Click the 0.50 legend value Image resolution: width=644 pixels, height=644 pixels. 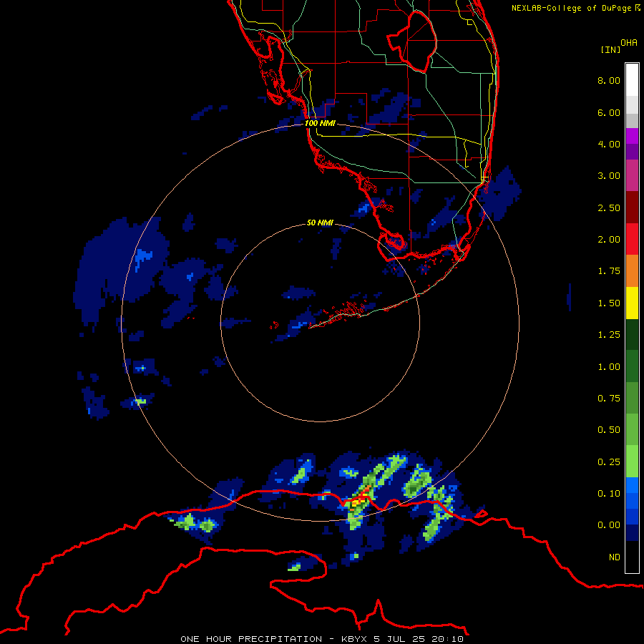click(x=609, y=430)
